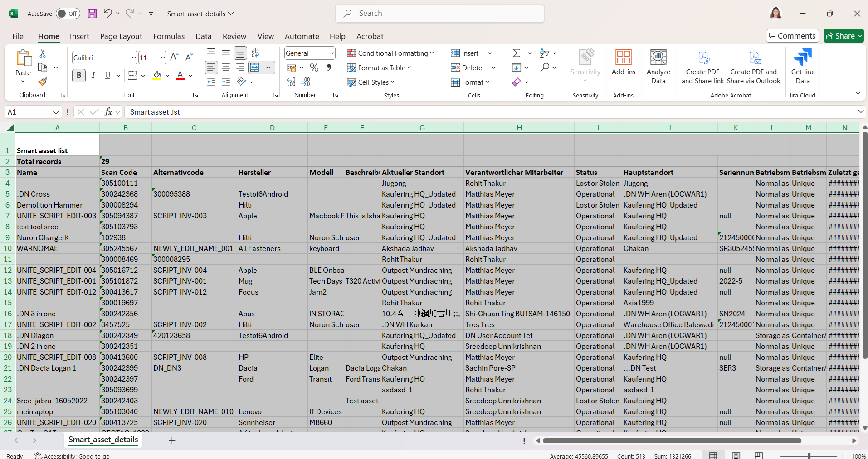This screenshot has width=868, height=459.
Task: Click the Cut scissors icon
Action: [43, 53]
